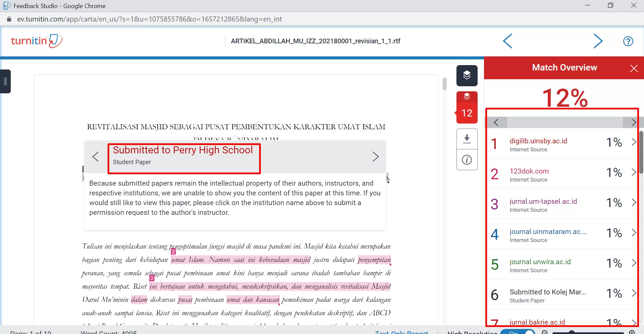This screenshot has width=644, height=334.
Task: Navigate to the next paper arrow
Action: click(x=598, y=41)
